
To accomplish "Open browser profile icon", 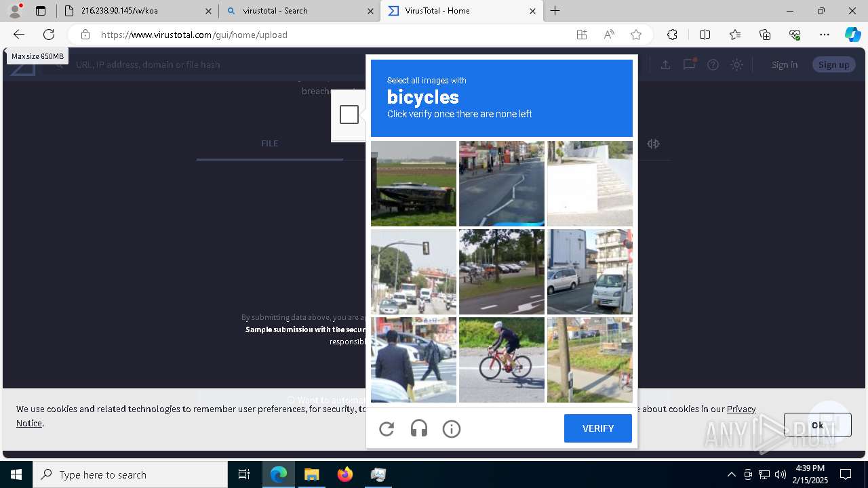I will coord(15,11).
